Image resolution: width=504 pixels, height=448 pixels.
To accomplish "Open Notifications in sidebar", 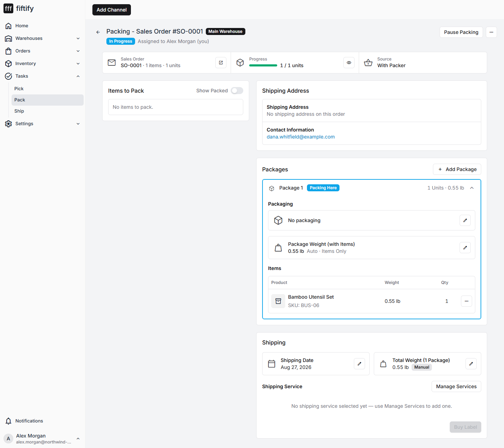I will point(43,421).
